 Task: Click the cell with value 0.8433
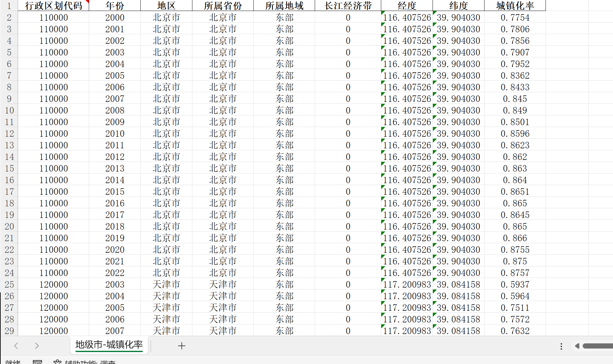[515, 87]
